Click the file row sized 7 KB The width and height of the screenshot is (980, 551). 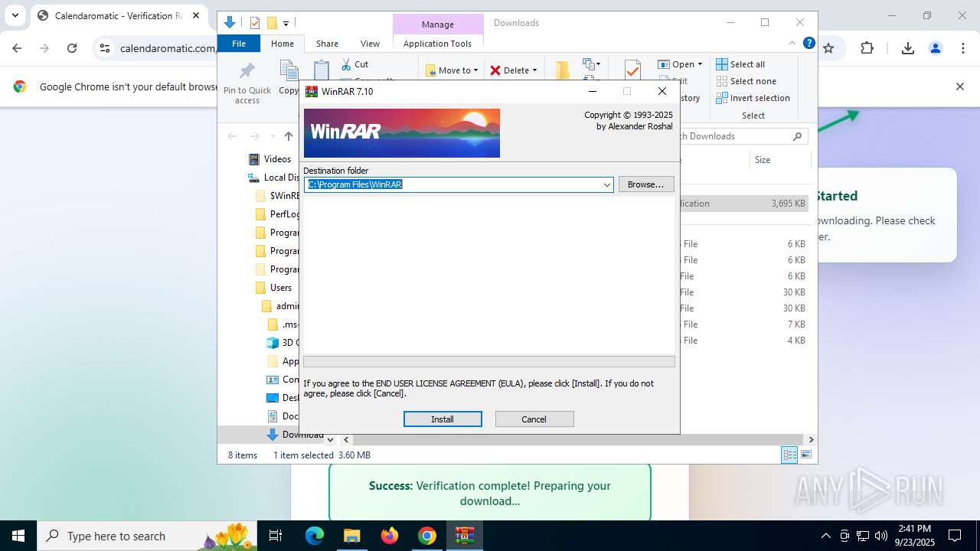pos(743,324)
